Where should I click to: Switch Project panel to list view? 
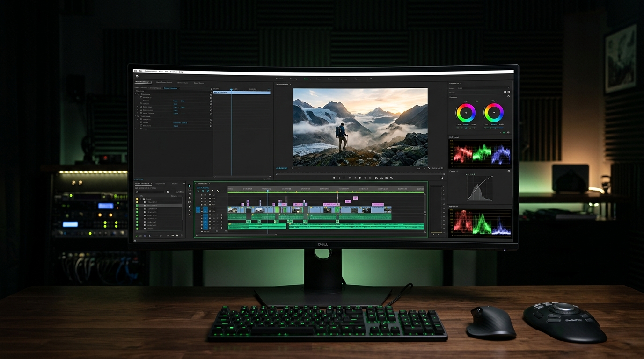[x=140, y=236]
